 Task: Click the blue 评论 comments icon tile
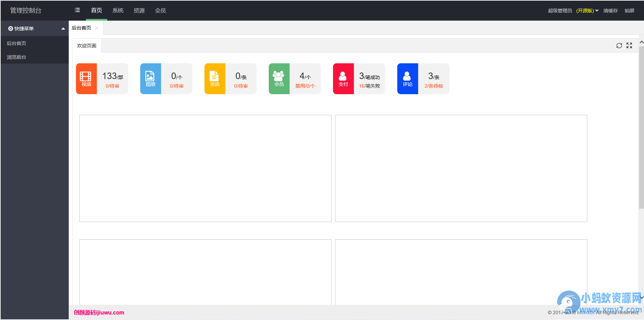[408, 79]
